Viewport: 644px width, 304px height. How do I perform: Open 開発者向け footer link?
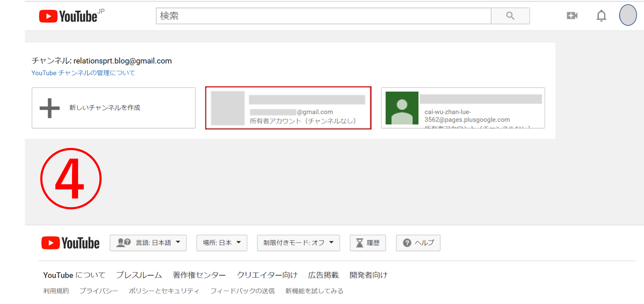pyautogui.click(x=368, y=275)
